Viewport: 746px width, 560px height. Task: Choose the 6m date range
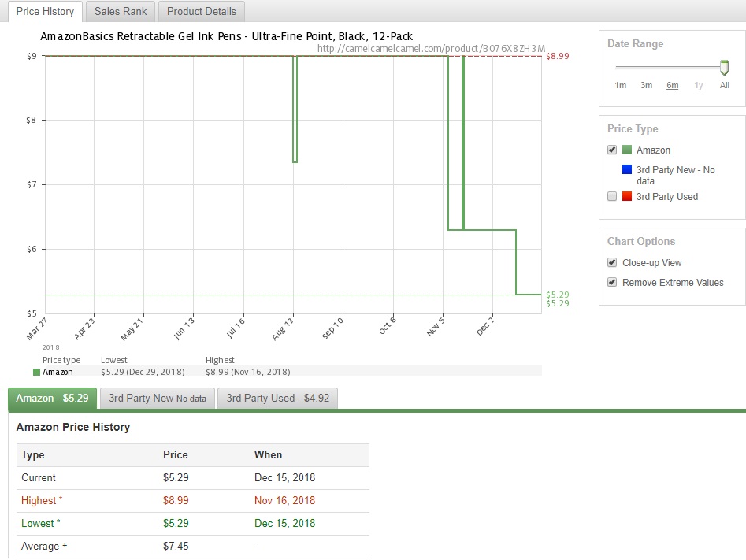click(672, 85)
